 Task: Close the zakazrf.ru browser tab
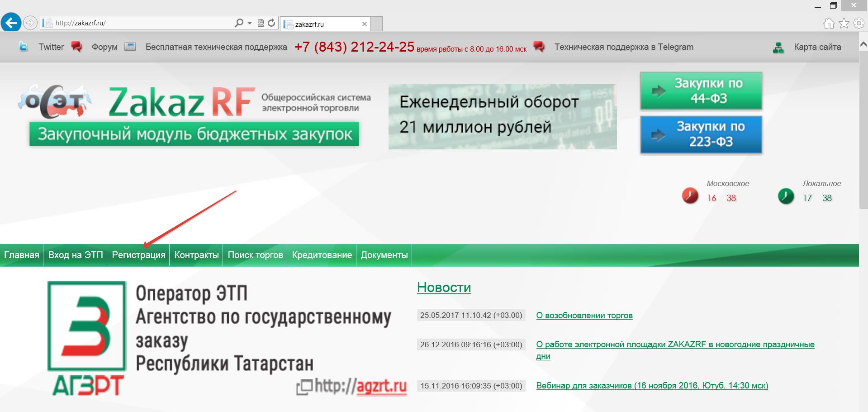click(x=365, y=24)
